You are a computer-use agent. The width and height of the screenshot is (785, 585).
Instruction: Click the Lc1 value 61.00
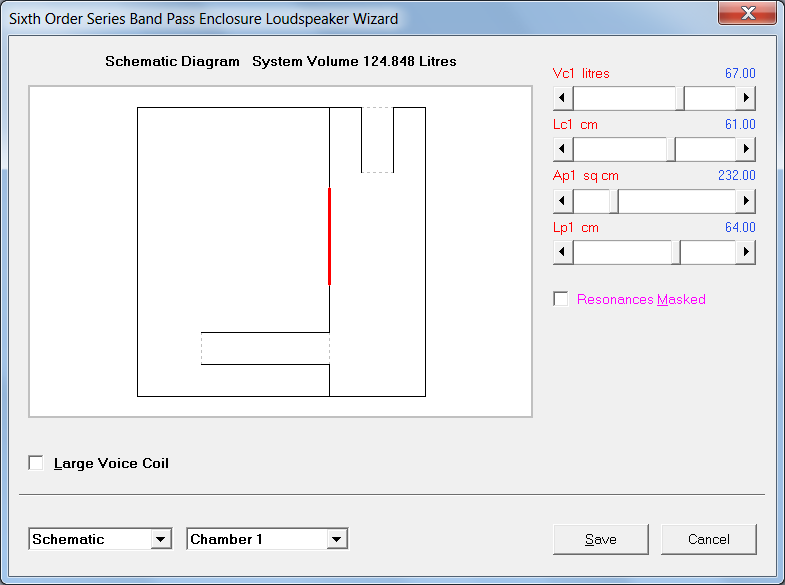[x=740, y=124]
